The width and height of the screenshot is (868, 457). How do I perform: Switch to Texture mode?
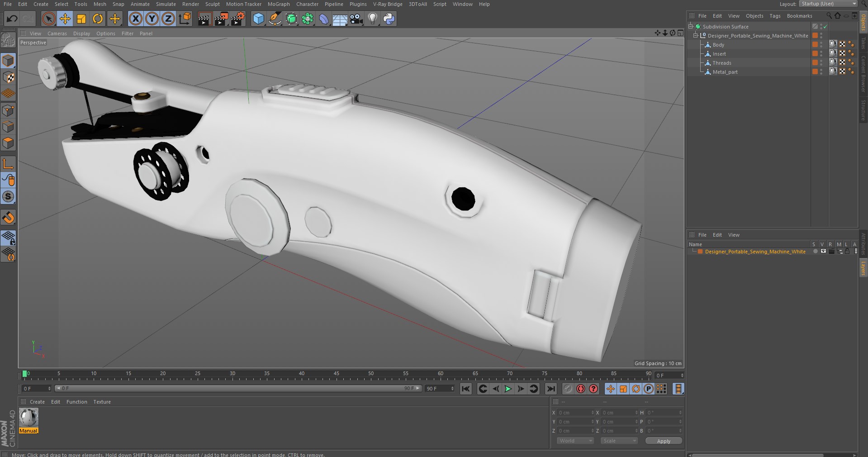(8, 77)
